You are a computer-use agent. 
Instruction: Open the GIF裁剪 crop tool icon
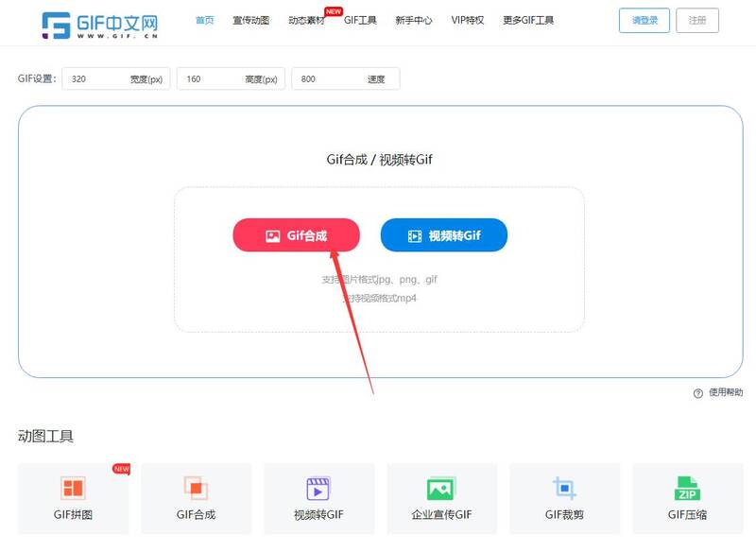(x=564, y=488)
